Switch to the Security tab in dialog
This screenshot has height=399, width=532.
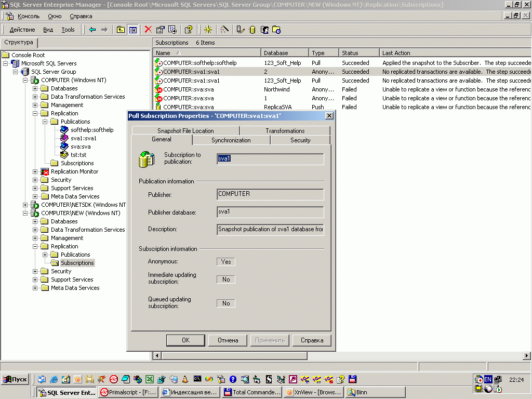[300, 140]
